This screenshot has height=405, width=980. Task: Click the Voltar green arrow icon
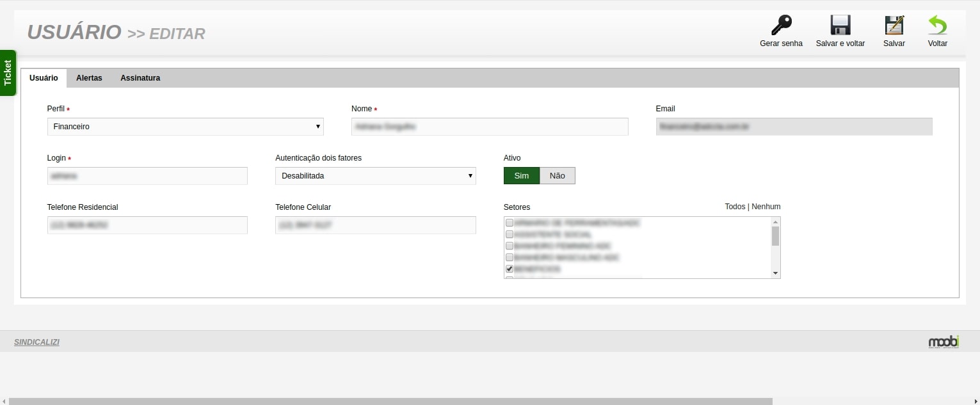point(937,26)
